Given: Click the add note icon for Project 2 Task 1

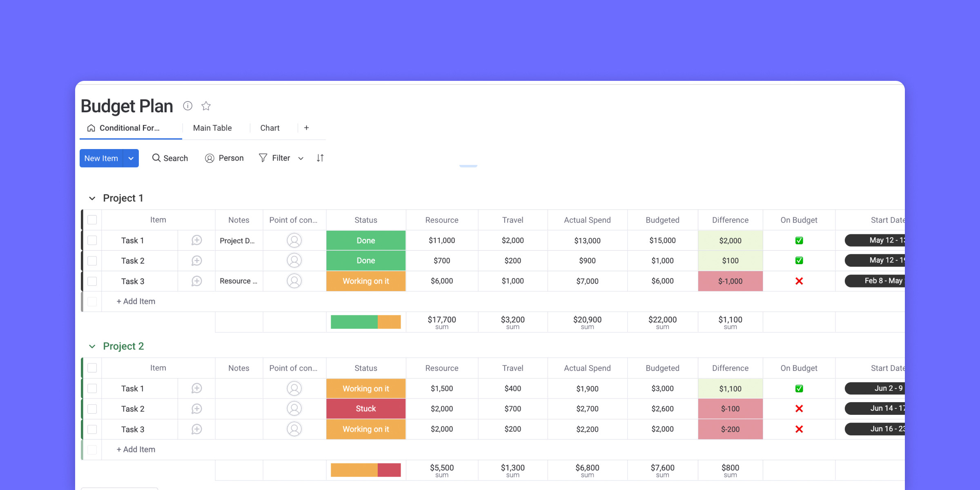Looking at the screenshot, I should 197,388.
